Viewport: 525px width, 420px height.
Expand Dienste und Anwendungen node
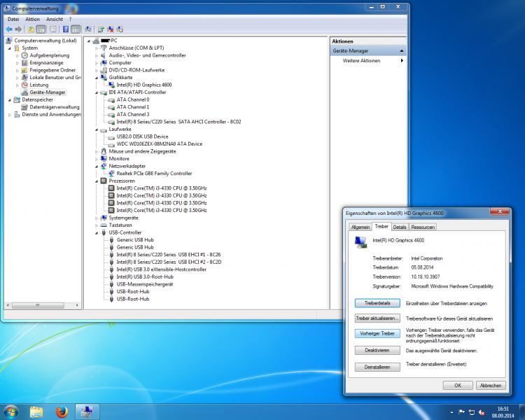click(10, 115)
